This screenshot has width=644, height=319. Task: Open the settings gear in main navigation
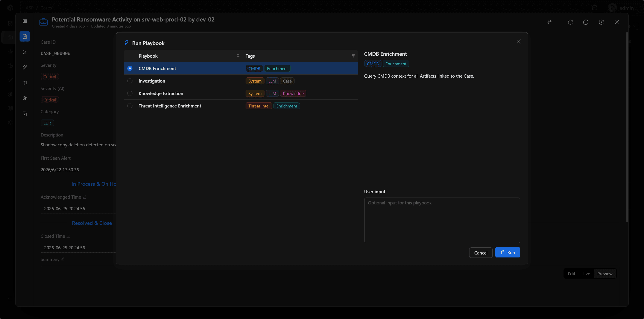click(10, 123)
